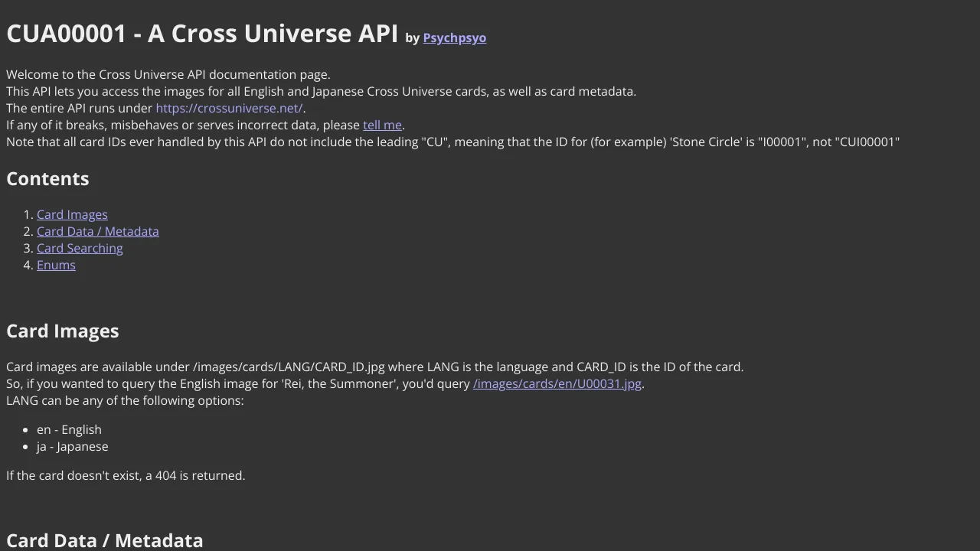The height and width of the screenshot is (551, 980).
Task: Open the Card Searching contents link
Action: pos(80,248)
